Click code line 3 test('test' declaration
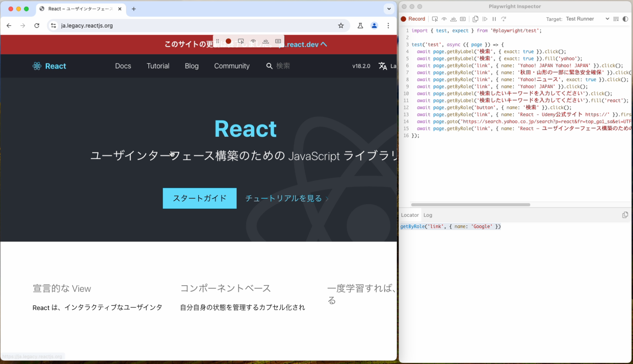This screenshot has height=364, width=633. (458, 45)
